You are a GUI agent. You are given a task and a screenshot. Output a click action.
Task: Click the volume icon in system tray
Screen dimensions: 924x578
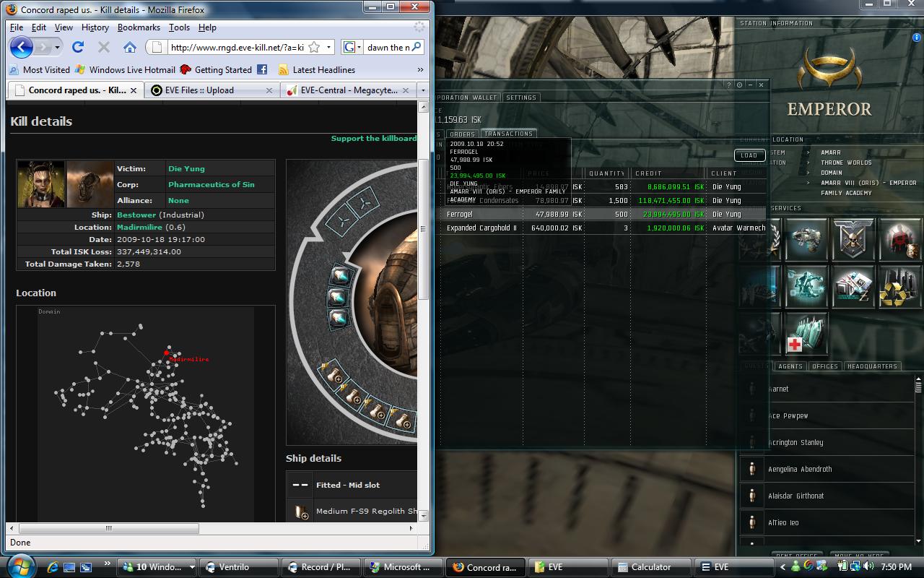(867, 567)
